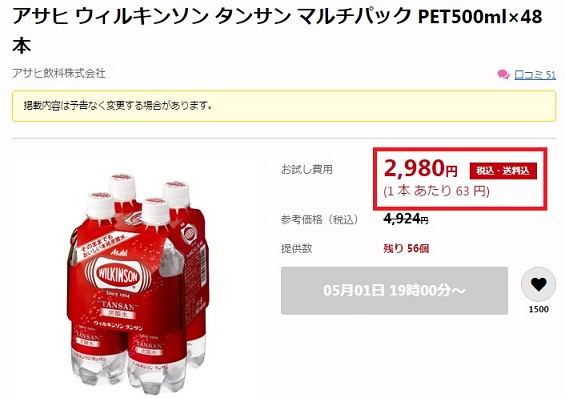Click the Asahi logo on the package
The width and height of the screenshot is (565, 398).
coord(119,253)
